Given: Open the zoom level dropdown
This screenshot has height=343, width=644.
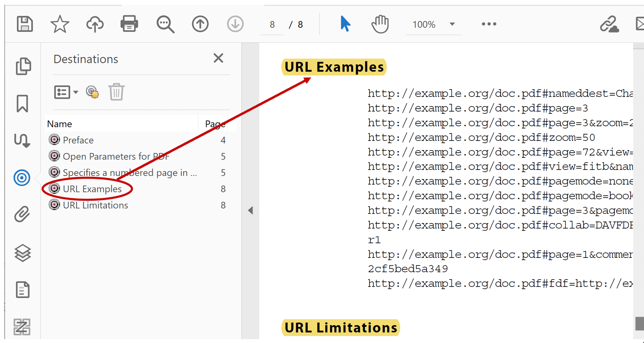Looking at the screenshot, I should coord(452,24).
